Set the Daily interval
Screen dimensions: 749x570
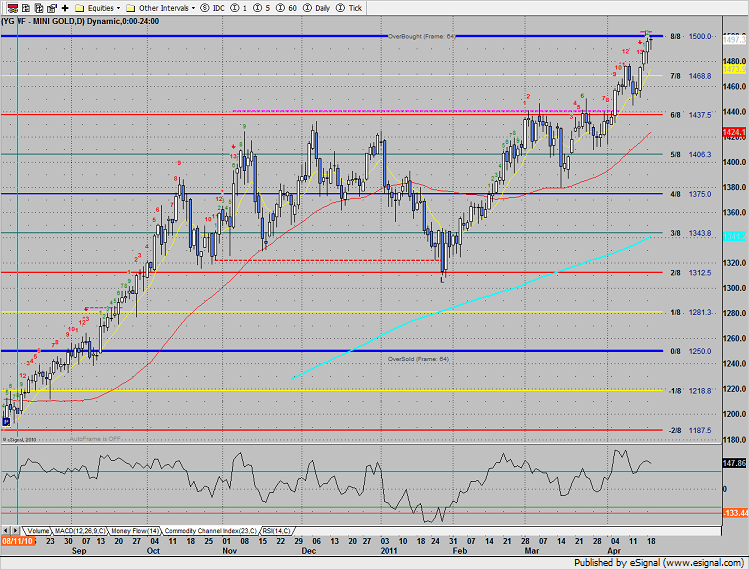click(x=317, y=8)
